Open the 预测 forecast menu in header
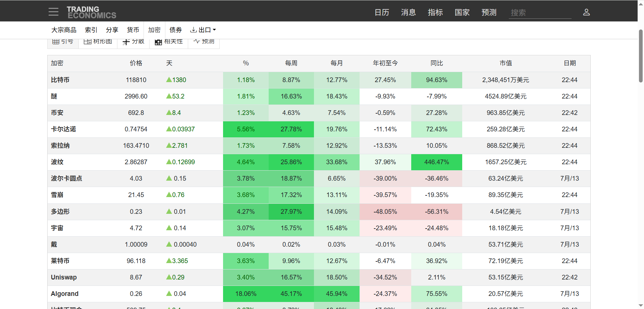The height and width of the screenshot is (309, 644). tap(489, 12)
